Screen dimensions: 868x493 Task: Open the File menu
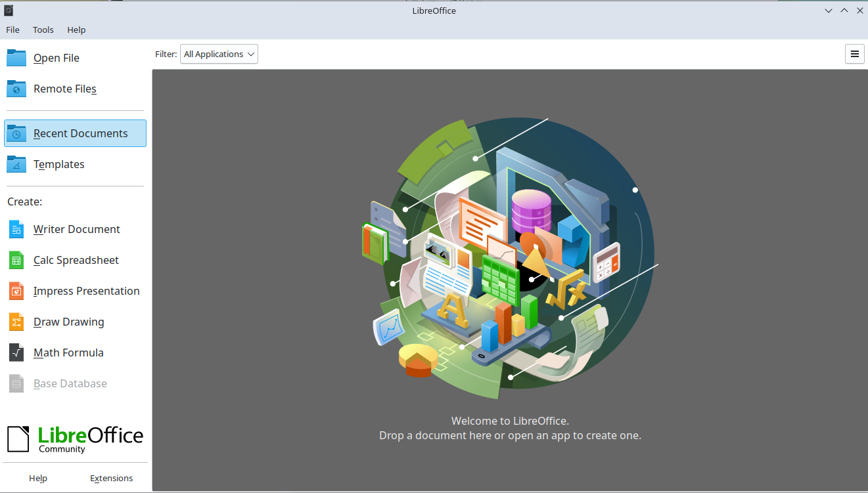coord(13,30)
